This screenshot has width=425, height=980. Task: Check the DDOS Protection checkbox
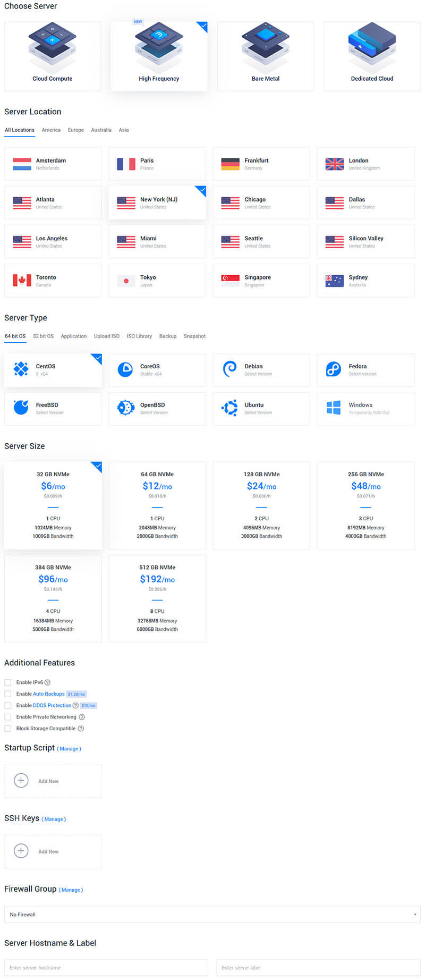[x=7, y=706]
